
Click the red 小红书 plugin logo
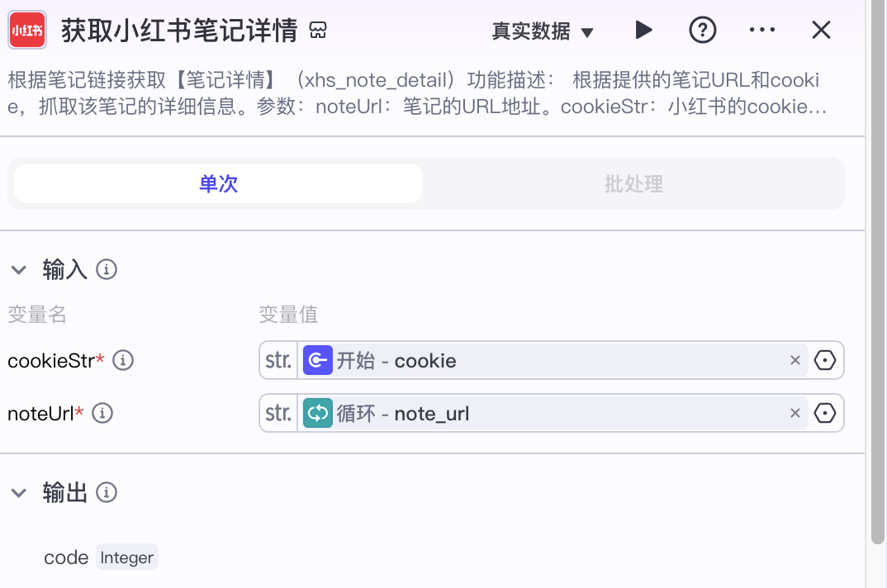[27, 31]
